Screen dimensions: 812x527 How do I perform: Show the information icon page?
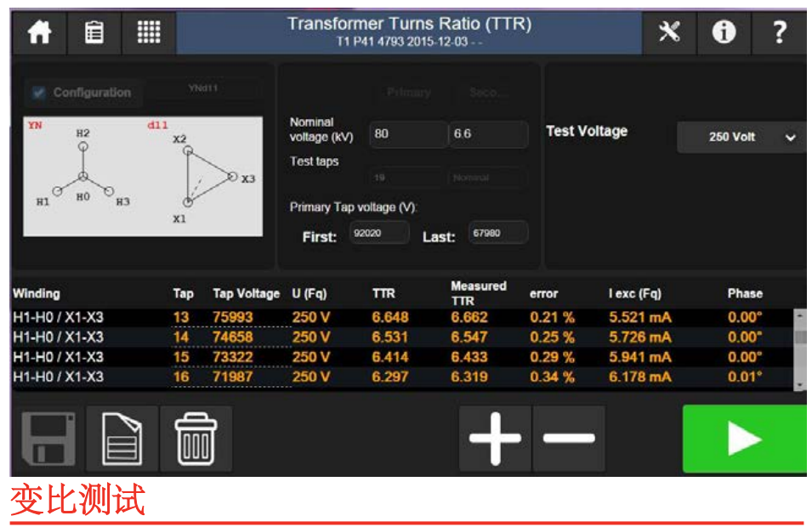click(x=724, y=32)
